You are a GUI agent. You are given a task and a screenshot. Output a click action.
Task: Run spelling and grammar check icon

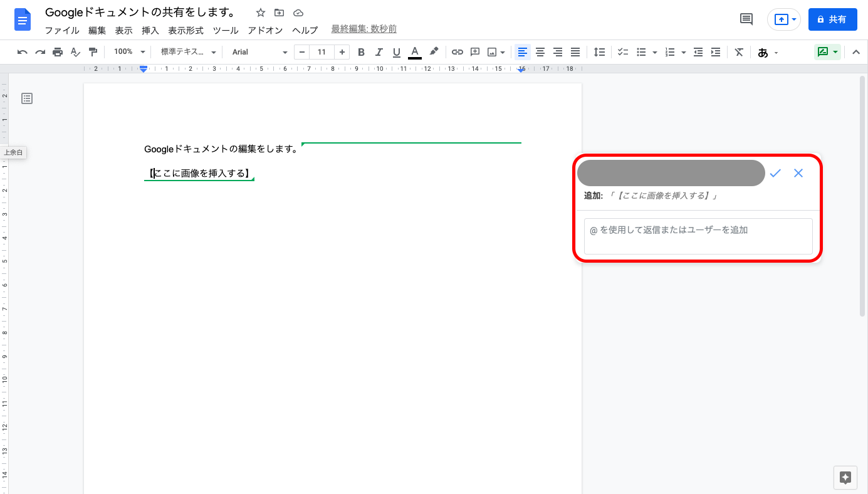pos(75,52)
